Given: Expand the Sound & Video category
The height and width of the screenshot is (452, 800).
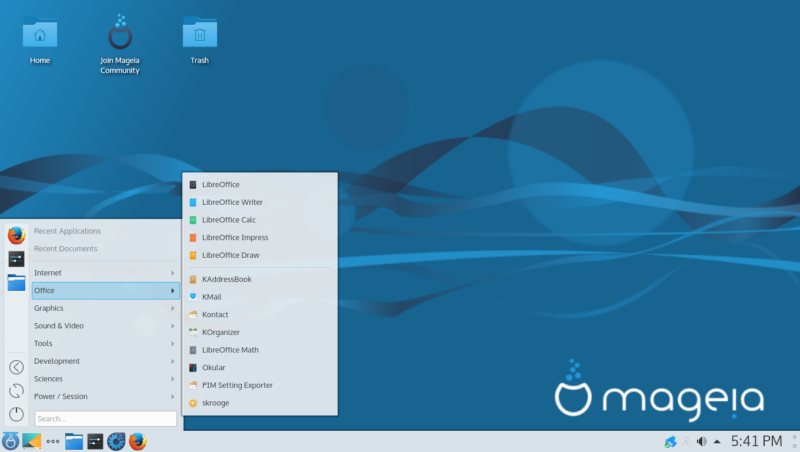Looking at the screenshot, I should [105, 325].
